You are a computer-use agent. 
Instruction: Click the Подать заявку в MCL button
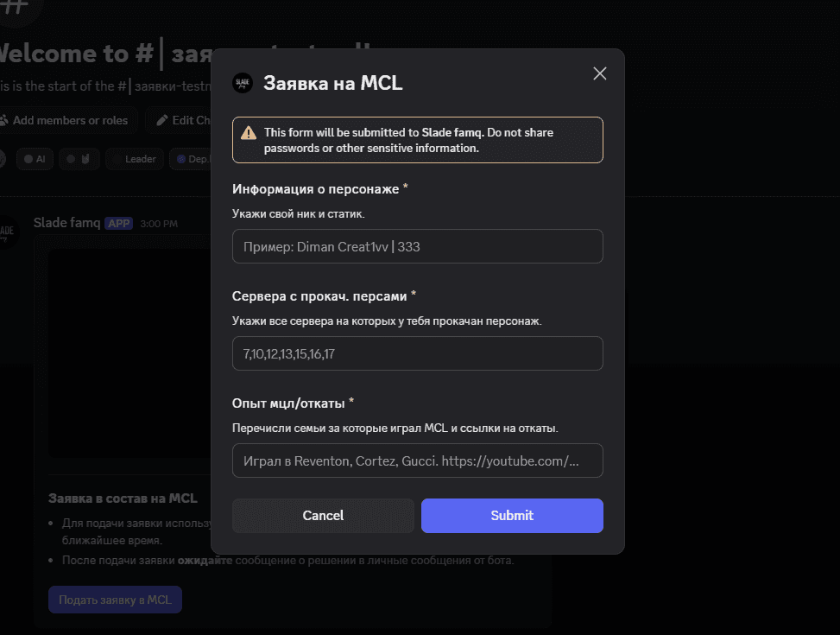coord(115,600)
